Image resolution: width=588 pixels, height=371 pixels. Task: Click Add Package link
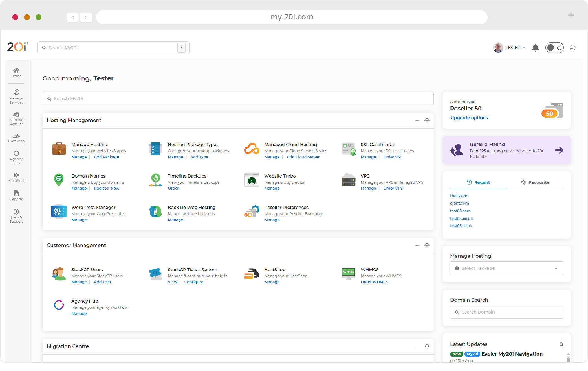click(106, 157)
